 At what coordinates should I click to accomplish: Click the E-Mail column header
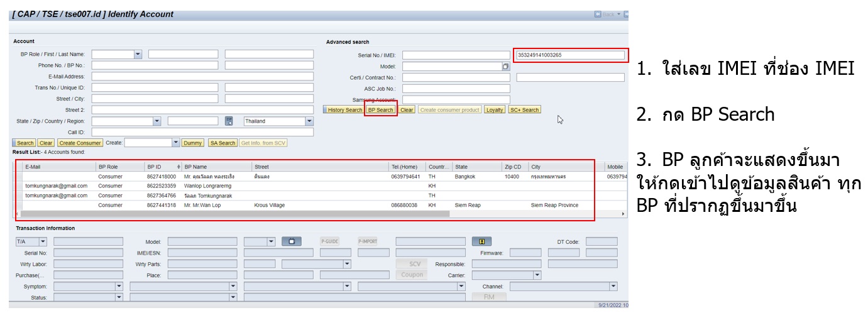pyautogui.click(x=58, y=167)
